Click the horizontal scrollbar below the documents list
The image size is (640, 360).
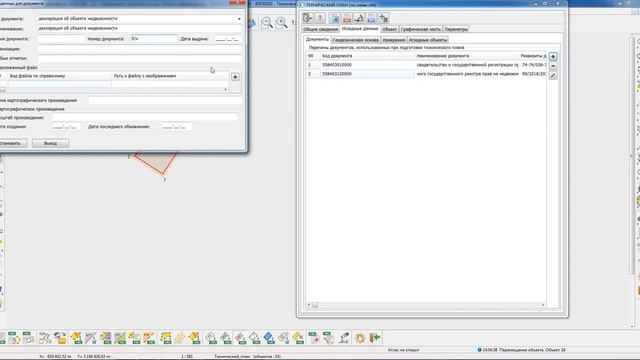point(426,305)
